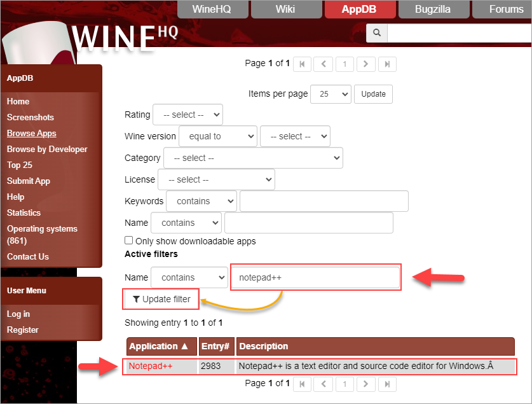Open Browse by Developer link
532x404 pixels.
point(47,150)
